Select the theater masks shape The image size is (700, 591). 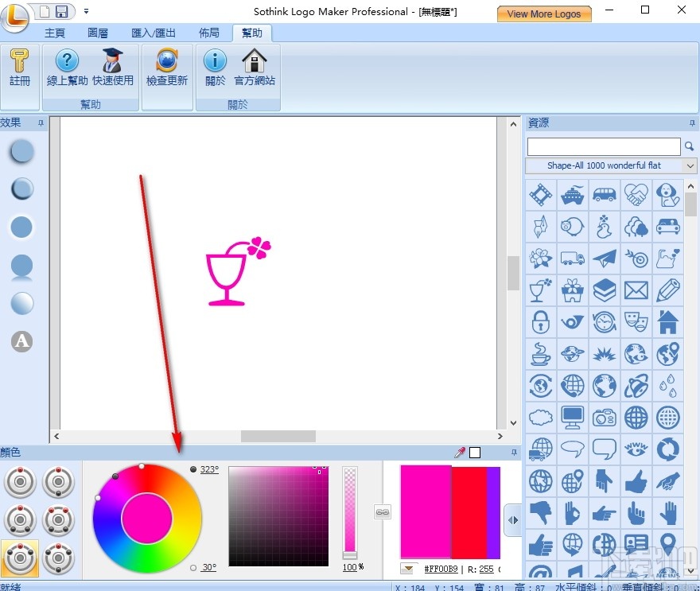[x=636, y=321]
